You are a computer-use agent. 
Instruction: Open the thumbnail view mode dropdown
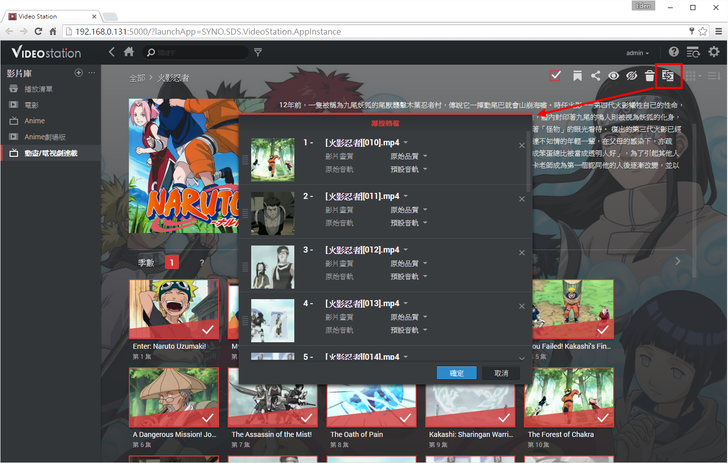point(693,76)
